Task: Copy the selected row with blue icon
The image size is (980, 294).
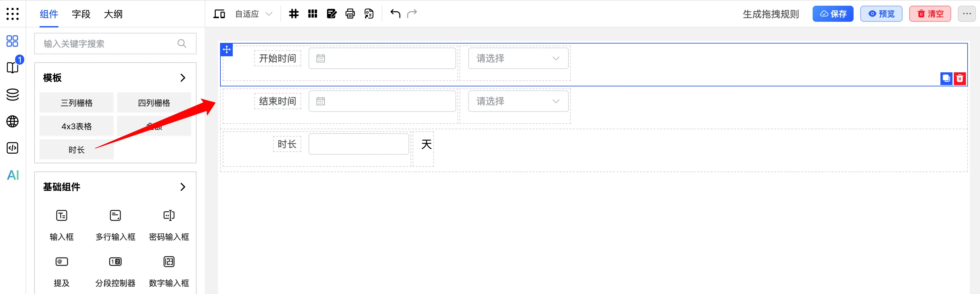Action: 946,79
